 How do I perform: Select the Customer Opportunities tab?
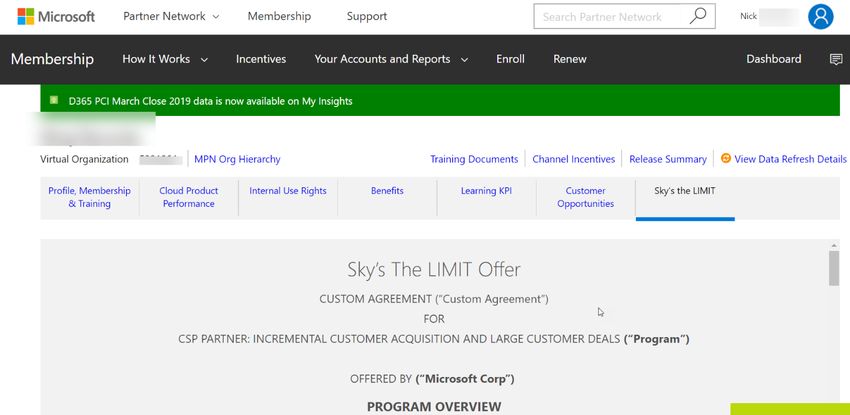coord(585,197)
